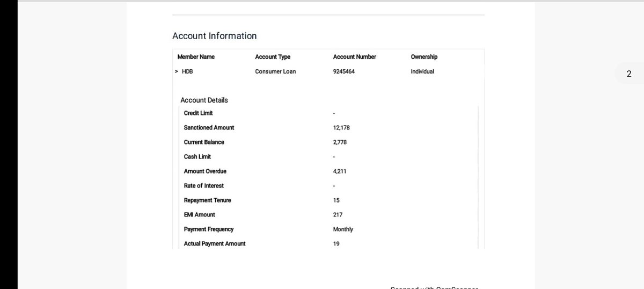
Task: Click the sanctioned amount value 12,178
Action: [341, 128]
